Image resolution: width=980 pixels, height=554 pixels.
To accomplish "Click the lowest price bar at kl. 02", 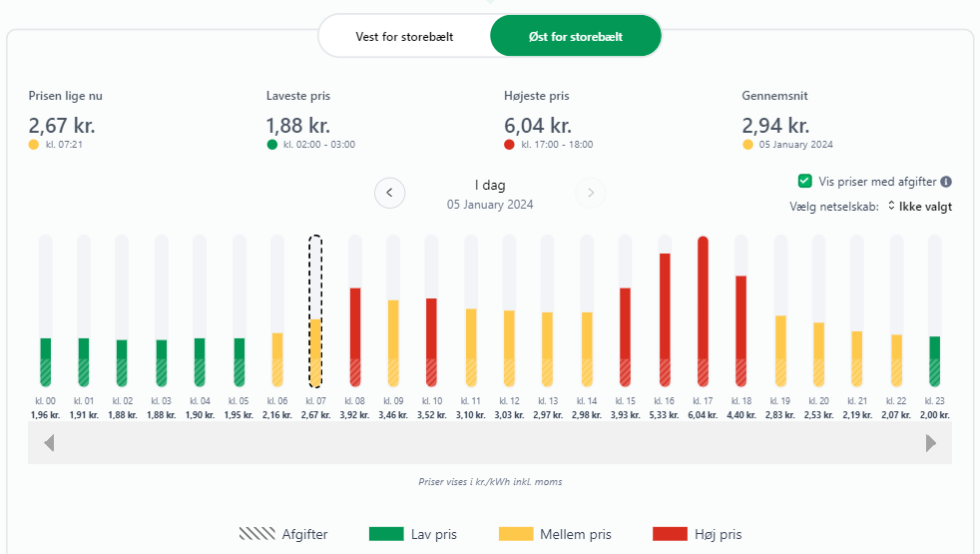I will 122,361.
